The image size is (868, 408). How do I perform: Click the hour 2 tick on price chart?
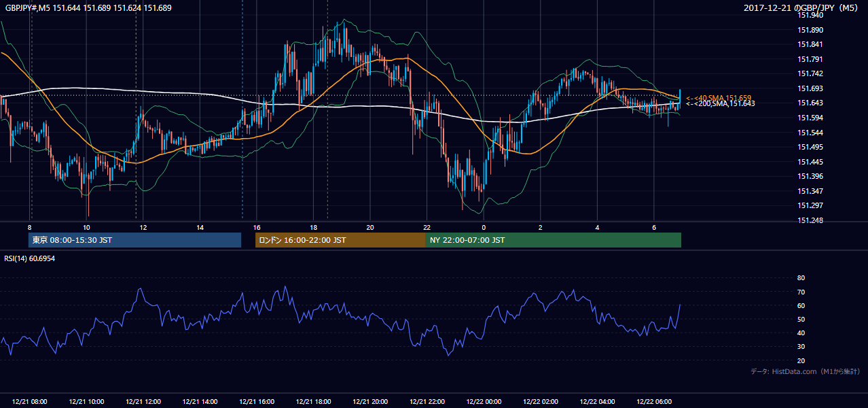coord(540,227)
